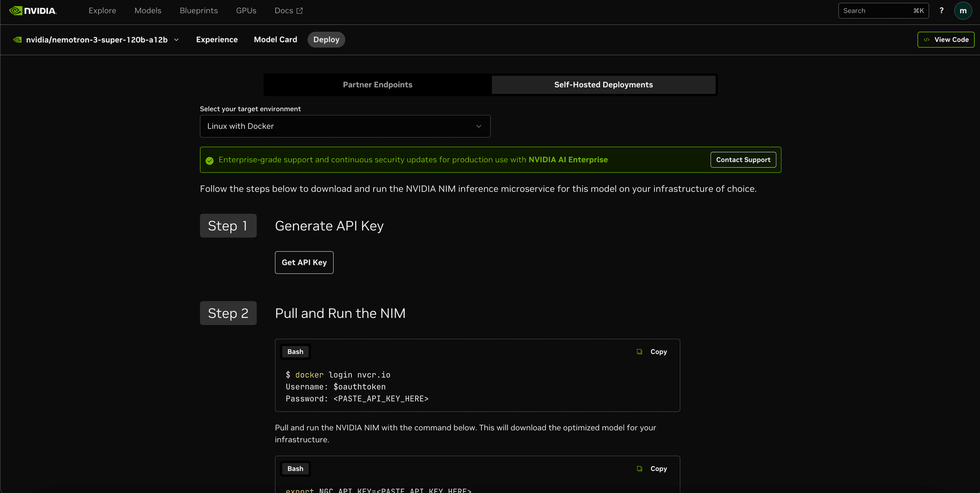Click Blueprints in the top navigation
980x493 pixels.
point(199,10)
